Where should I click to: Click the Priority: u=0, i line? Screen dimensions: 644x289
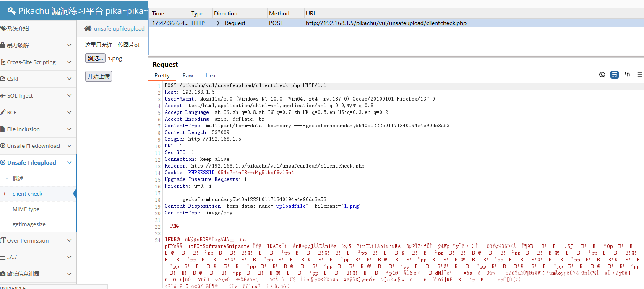pyautogui.click(x=188, y=186)
